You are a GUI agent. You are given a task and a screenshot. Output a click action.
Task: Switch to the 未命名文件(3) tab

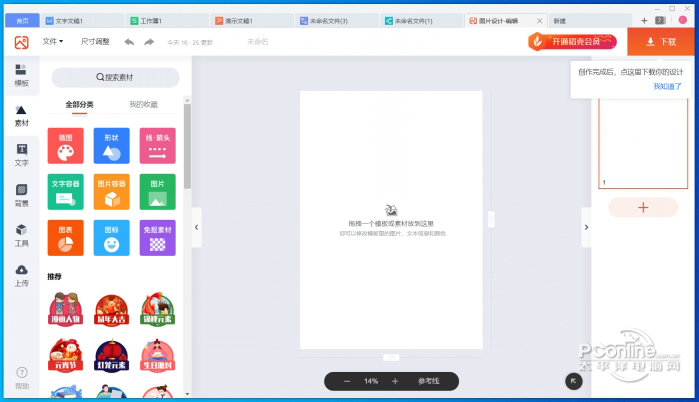coord(337,21)
